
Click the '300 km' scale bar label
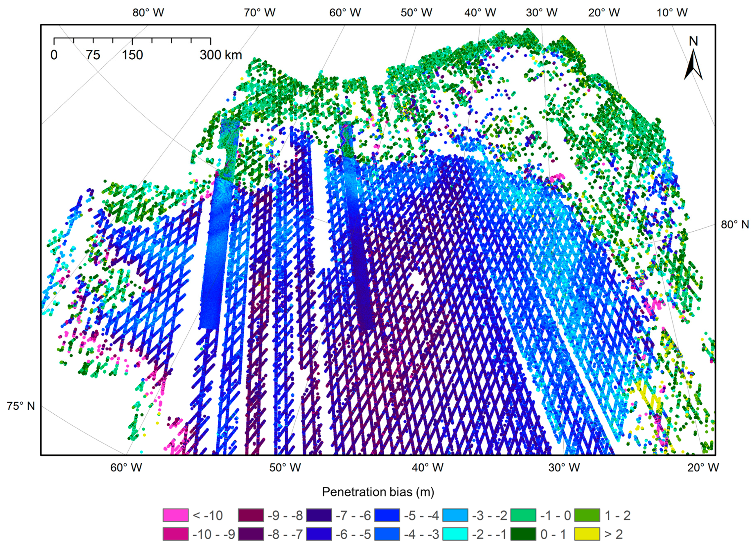[x=221, y=55]
